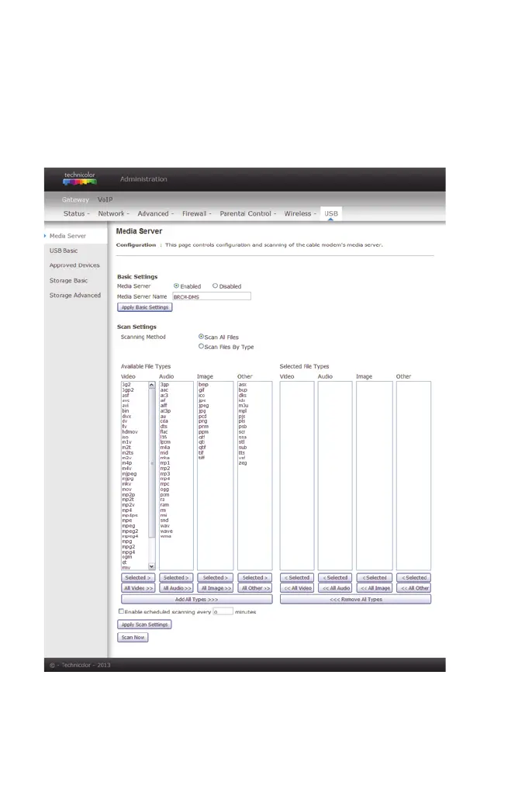Select the Media Server Enabled radio
The height and width of the screenshot is (796, 532).
click(x=176, y=286)
